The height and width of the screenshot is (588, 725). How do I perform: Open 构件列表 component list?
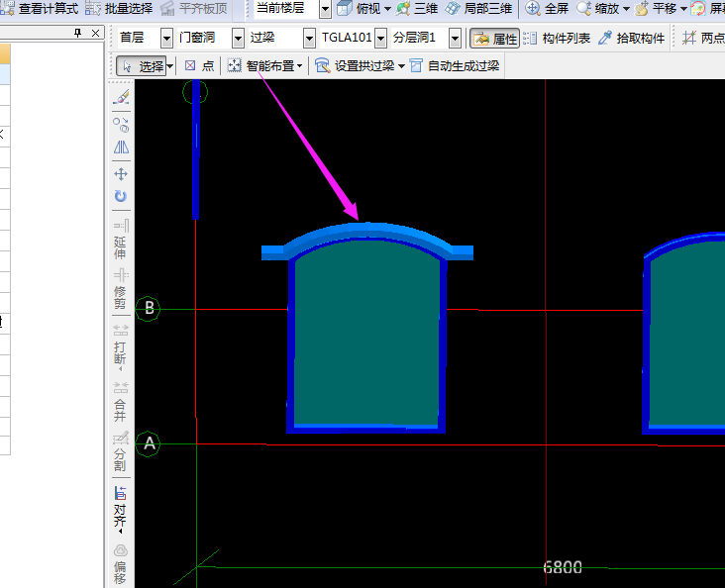(558, 39)
